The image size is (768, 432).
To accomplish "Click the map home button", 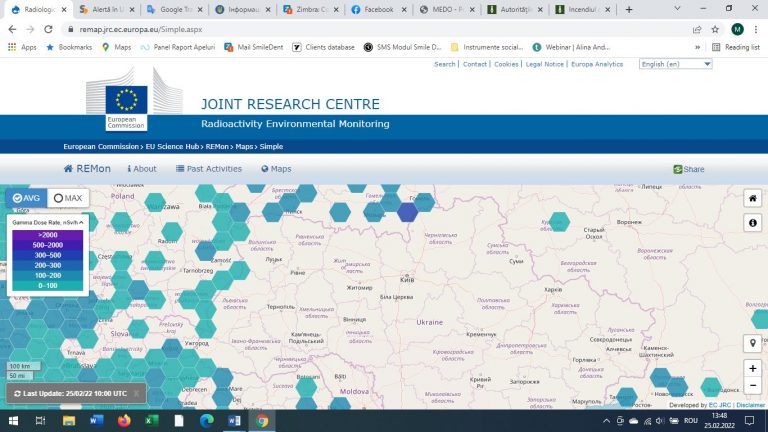I will (x=752, y=198).
